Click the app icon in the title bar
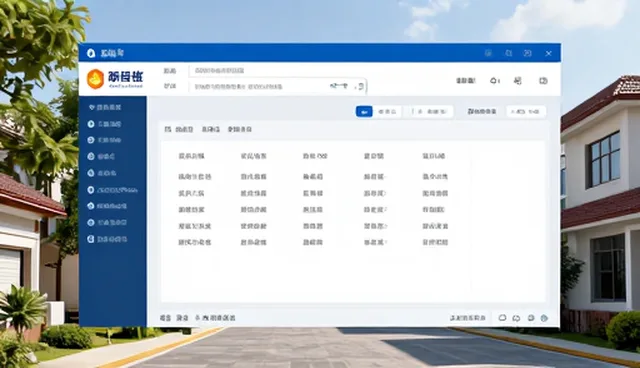 91,53
